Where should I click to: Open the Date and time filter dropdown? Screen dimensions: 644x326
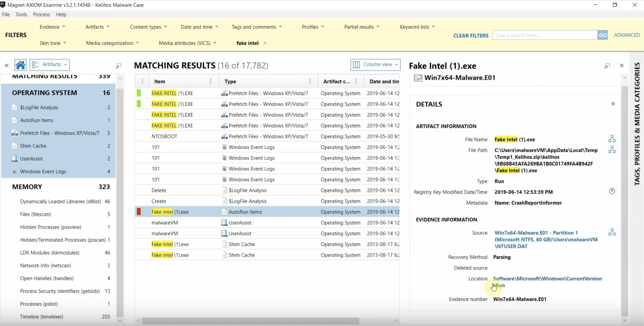[x=199, y=27]
